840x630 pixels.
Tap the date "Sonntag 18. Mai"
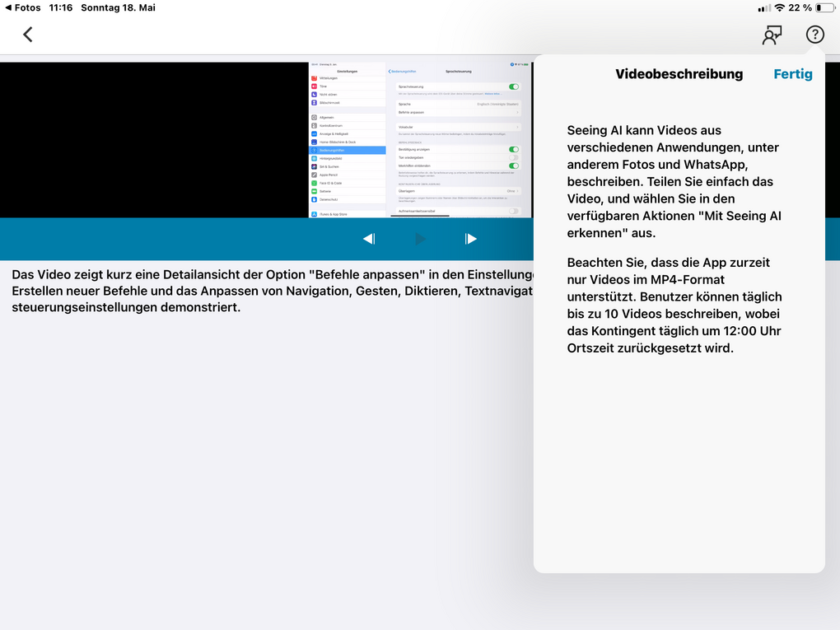(x=119, y=7)
